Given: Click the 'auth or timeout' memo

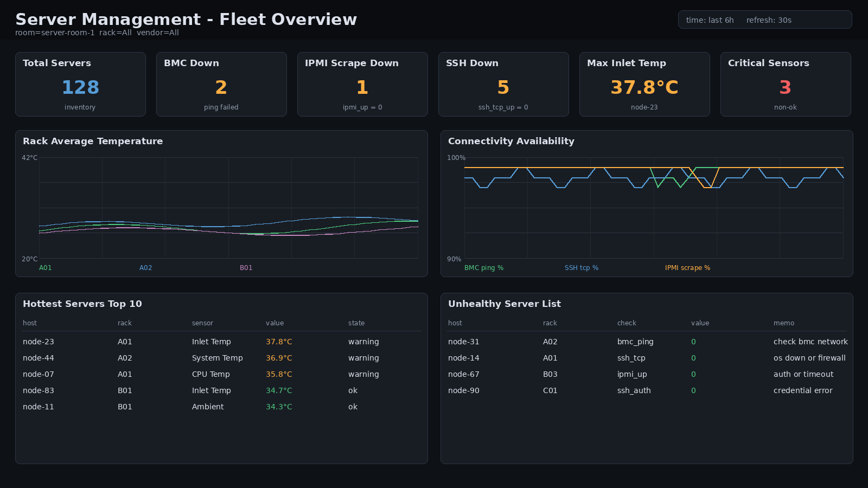Looking at the screenshot, I should tap(803, 374).
